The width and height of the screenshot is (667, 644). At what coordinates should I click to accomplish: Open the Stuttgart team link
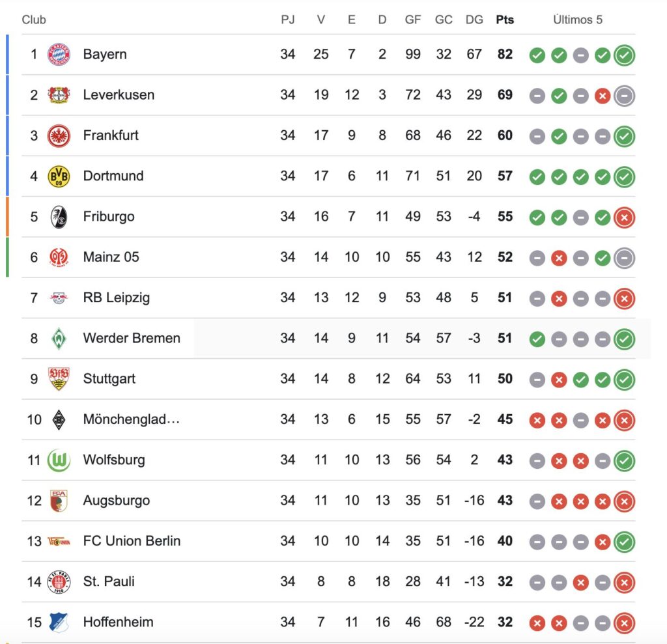click(109, 378)
